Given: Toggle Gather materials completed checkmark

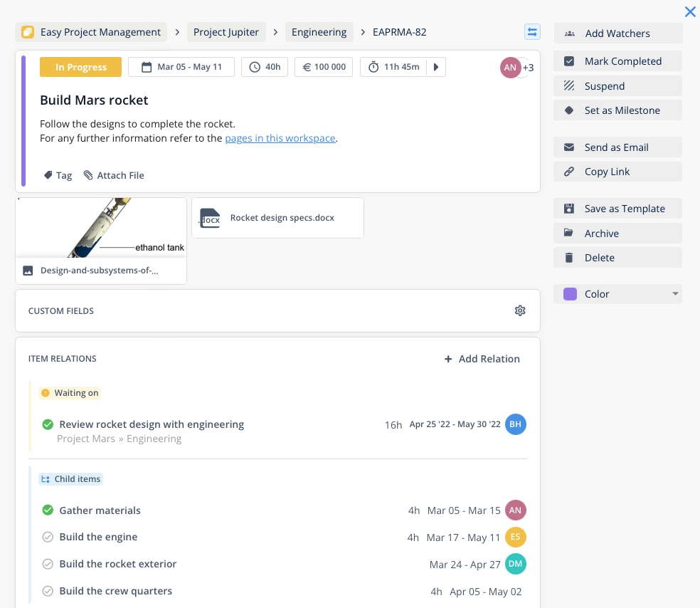Looking at the screenshot, I should (48, 510).
